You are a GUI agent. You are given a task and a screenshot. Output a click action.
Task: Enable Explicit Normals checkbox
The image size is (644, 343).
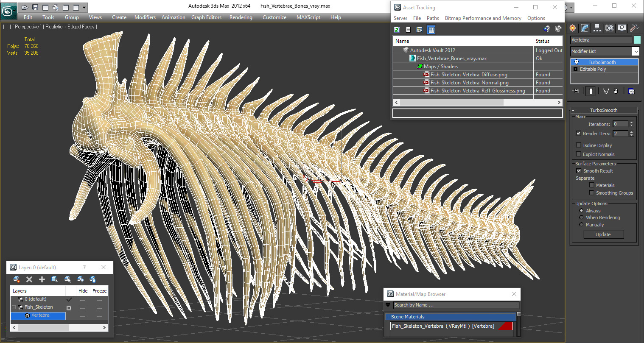click(x=578, y=154)
